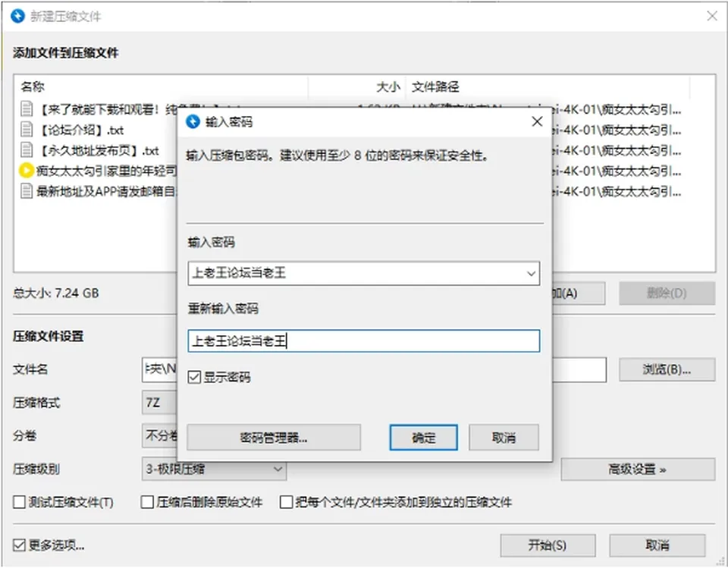Click the 总大小: 7.24 GB label
The height and width of the screenshot is (568, 728).
click(x=55, y=293)
